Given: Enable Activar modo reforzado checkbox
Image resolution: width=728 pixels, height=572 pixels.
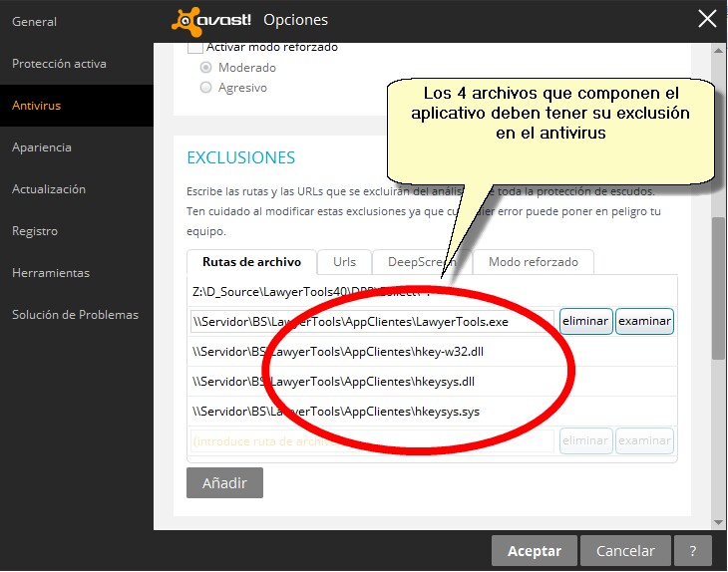Looking at the screenshot, I should [195, 47].
